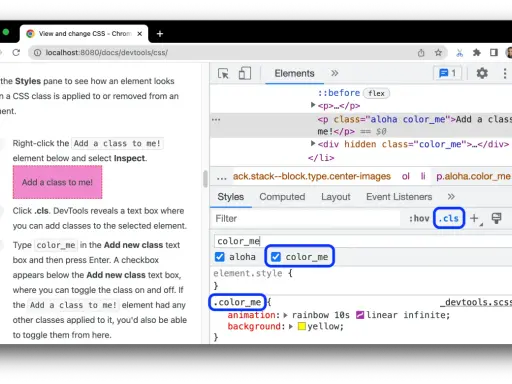The width and height of the screenshot is (512, 384).
Task: Open the DevTools three-dot menu
Action: point(505,73)
